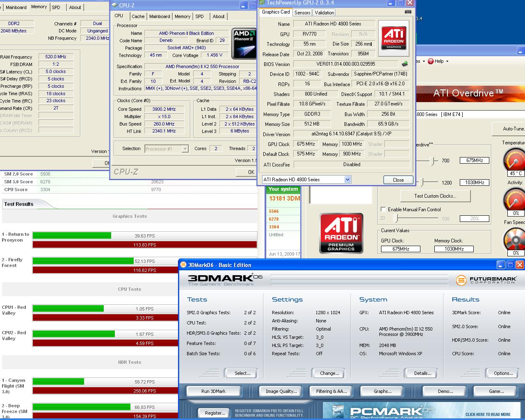Click Change under the Settings section
The image size is (525, 420).
point(329,373)
